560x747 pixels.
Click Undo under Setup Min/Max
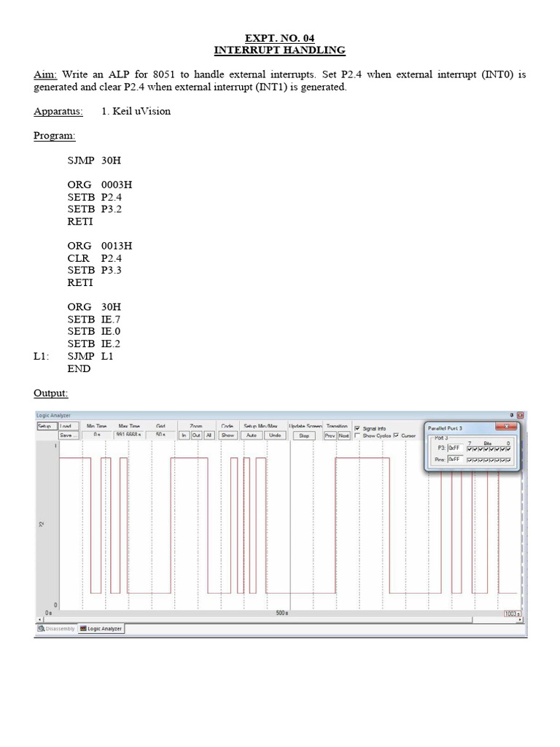tap(275, 436)
